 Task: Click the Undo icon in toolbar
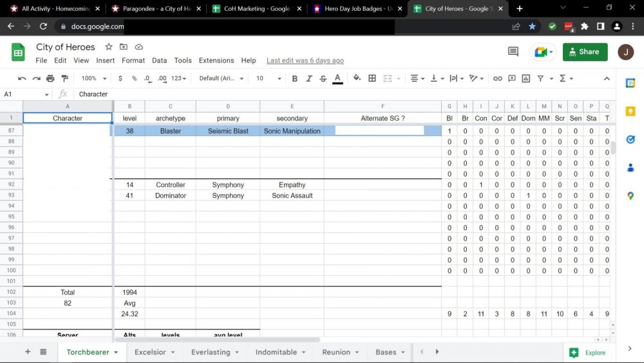[22, 78]
